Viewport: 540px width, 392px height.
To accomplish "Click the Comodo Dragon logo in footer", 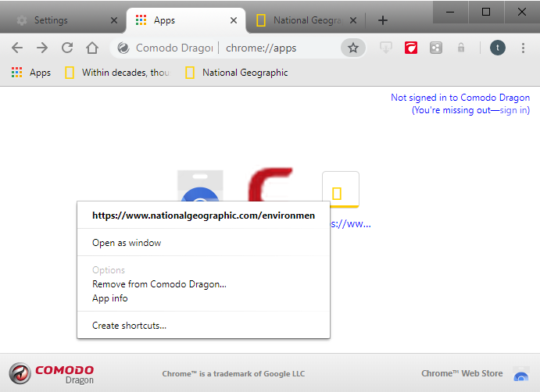I will pyautogui.click(x=52, y=374).
